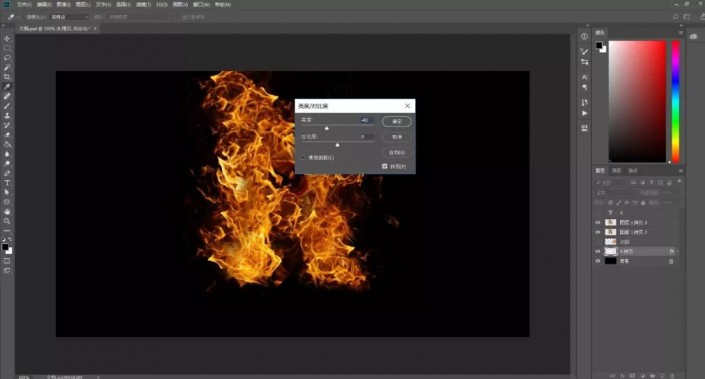Select the Pen tool

point(7,173)
